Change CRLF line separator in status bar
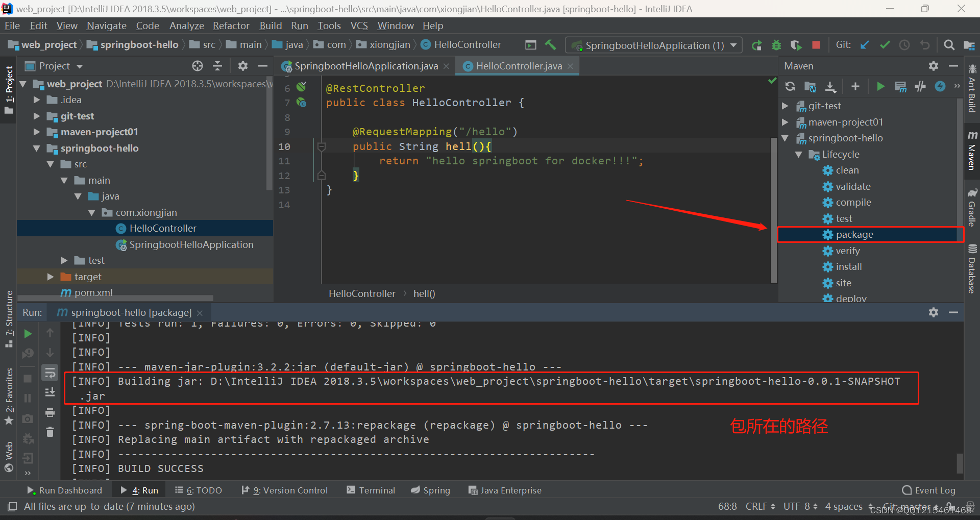The width and height of the screenshot is (980, 520). click(x=760, y=506)
